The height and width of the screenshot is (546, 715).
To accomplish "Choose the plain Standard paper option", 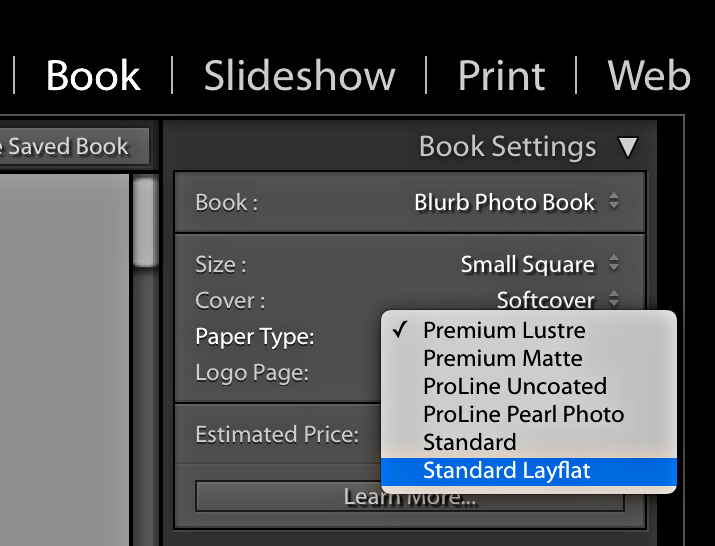I will (x=469, y=442).
